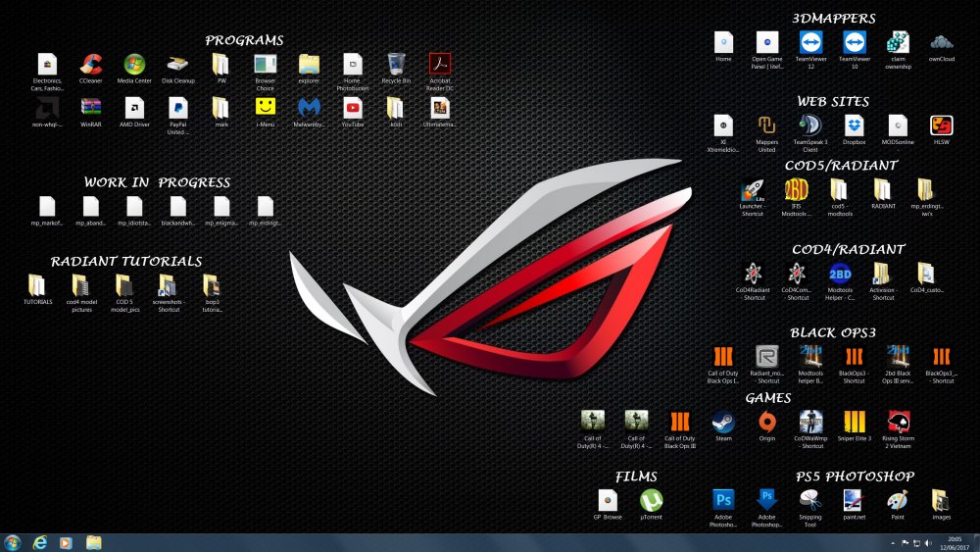The height and width of the screenshot is (552, 980).
Task: Show hidden system tray icons arrow
Action: coord(891,542)
